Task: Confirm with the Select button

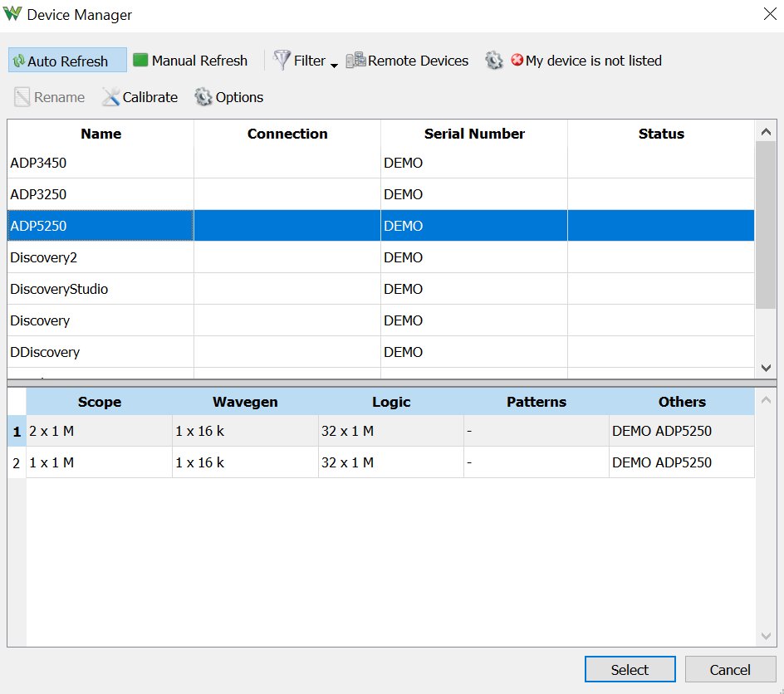Action: pyautogui.click(x=630, y=670)
